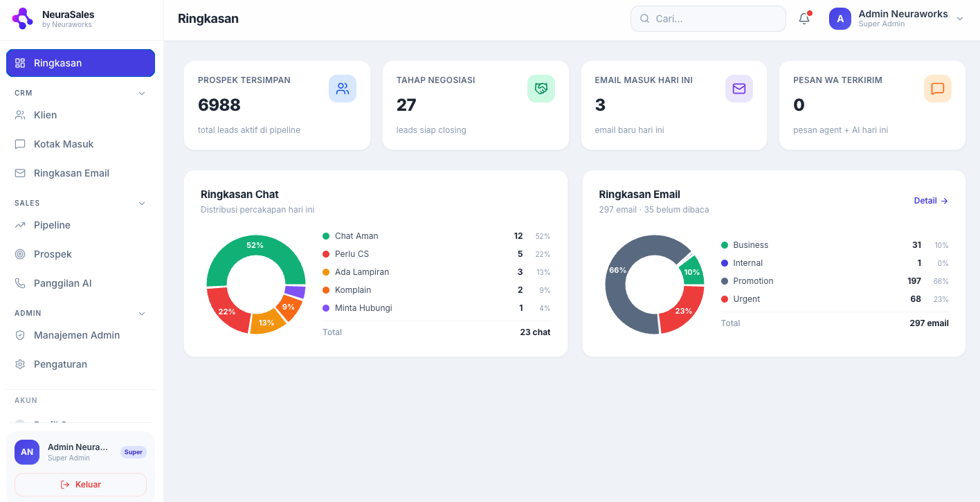This screenshot has height=502, width=980.
Task: Click the Tahap Negosiasi handshake icon
Action: [x=541, y=89]
